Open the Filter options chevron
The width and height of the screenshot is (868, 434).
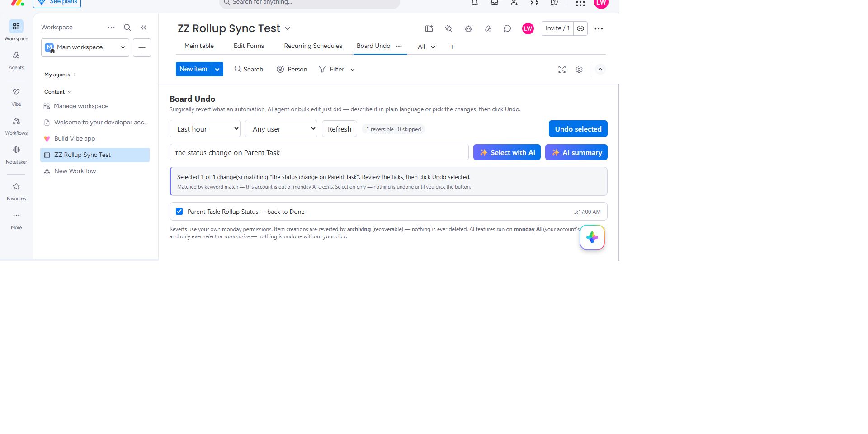pos(353,70)
